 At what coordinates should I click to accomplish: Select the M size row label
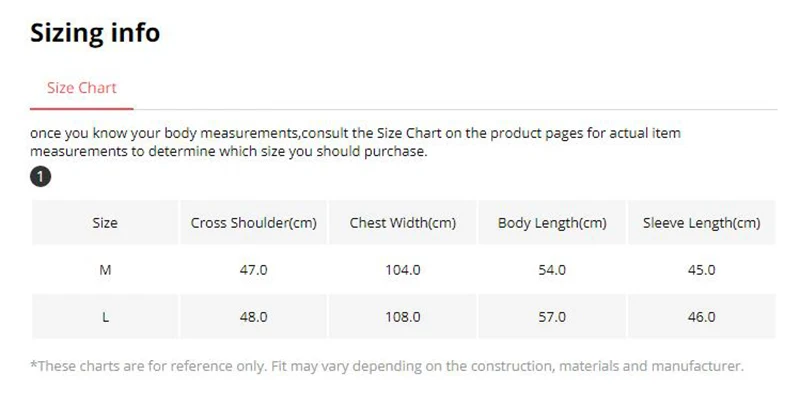click(x=105, y=270)
